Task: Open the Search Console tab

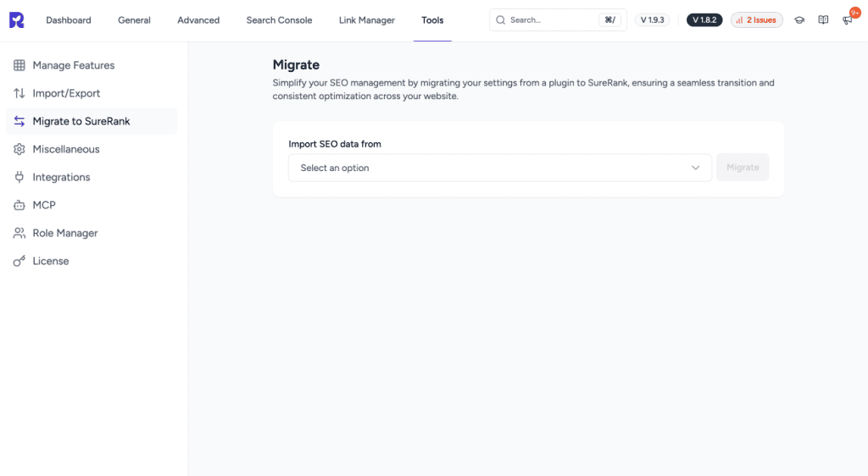Action: (279, 19)
